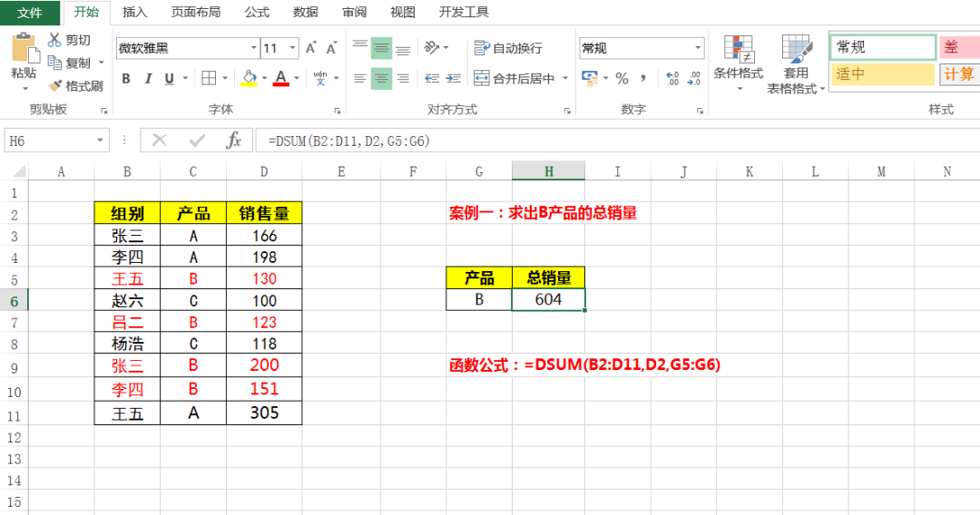Click the Cut scissors icon
Screen dimensions: 980x515
pos(55,40)
